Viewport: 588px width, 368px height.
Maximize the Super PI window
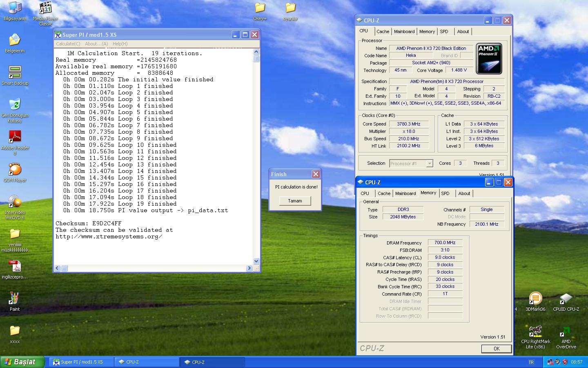(245, 35)
